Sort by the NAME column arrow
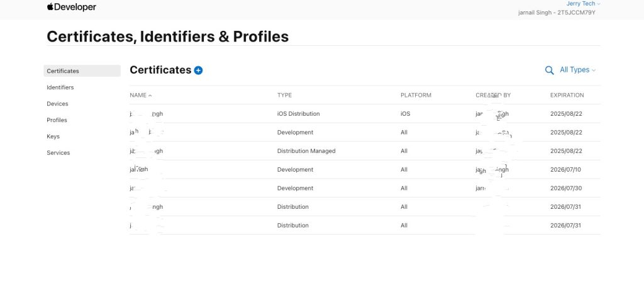Viewport: 644px width, 300px height. pyautogui.click(x=150, y=96)
